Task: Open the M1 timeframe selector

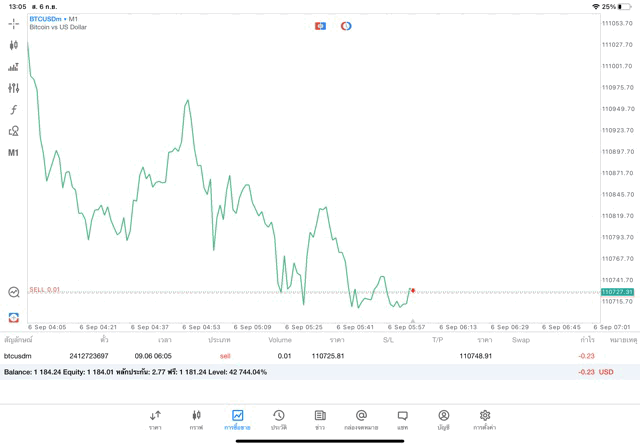Action: 13,153
